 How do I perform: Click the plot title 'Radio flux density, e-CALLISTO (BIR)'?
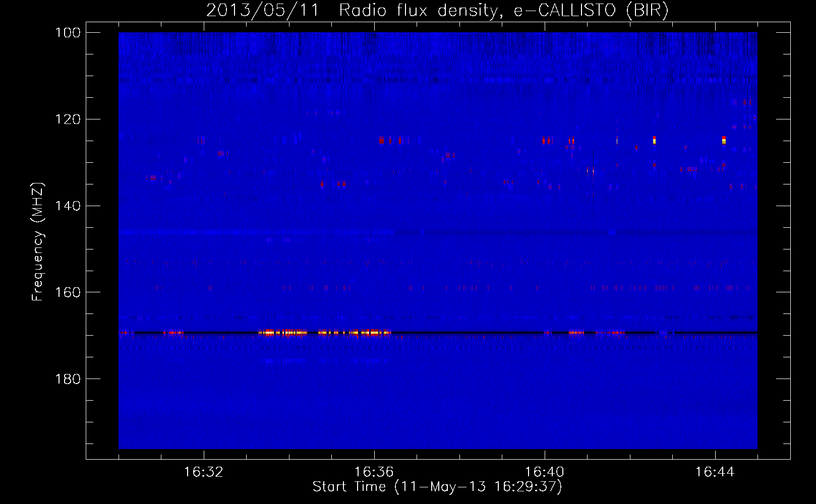pyautogui.click(x=504, y=10)
